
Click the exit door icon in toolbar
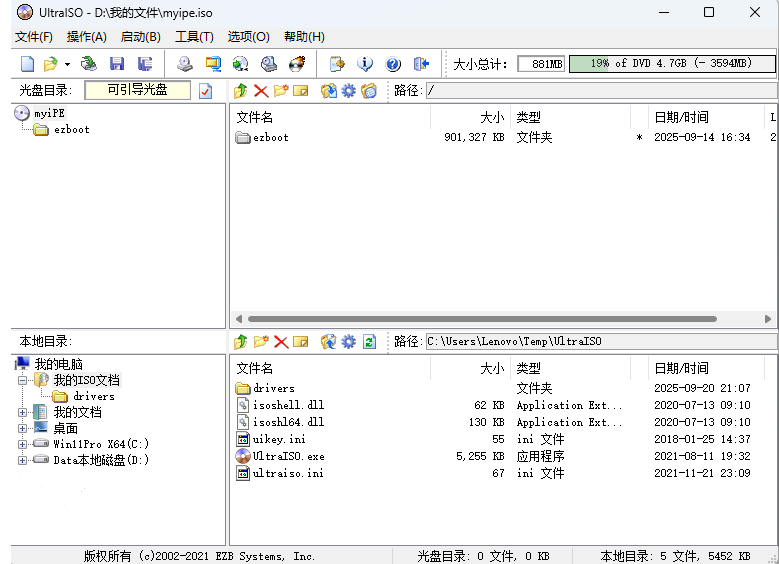click(421, 64)
